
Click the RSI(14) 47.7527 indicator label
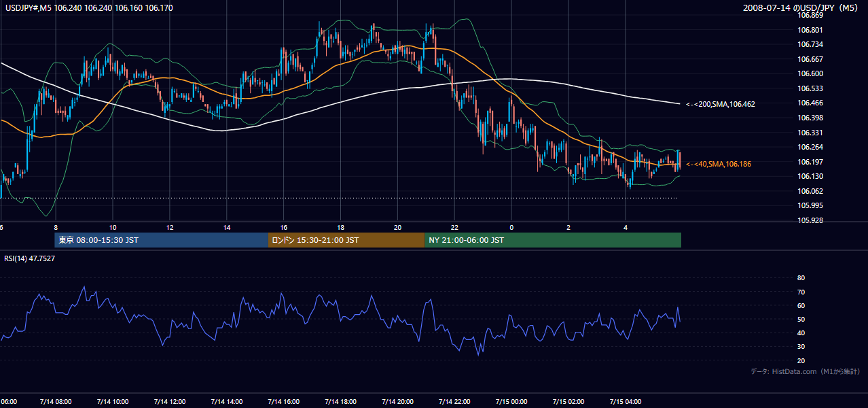pos(30,258)
